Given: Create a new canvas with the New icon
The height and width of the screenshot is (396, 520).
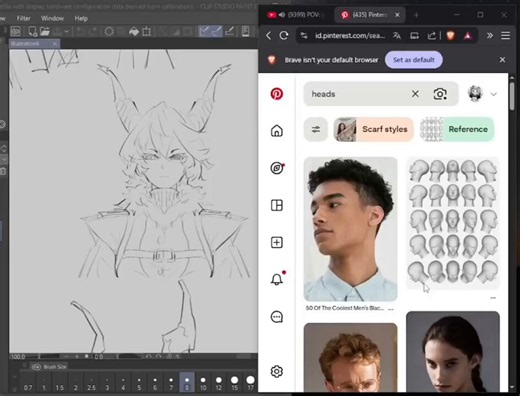Looking at the screenshot, I should [32, 32].
